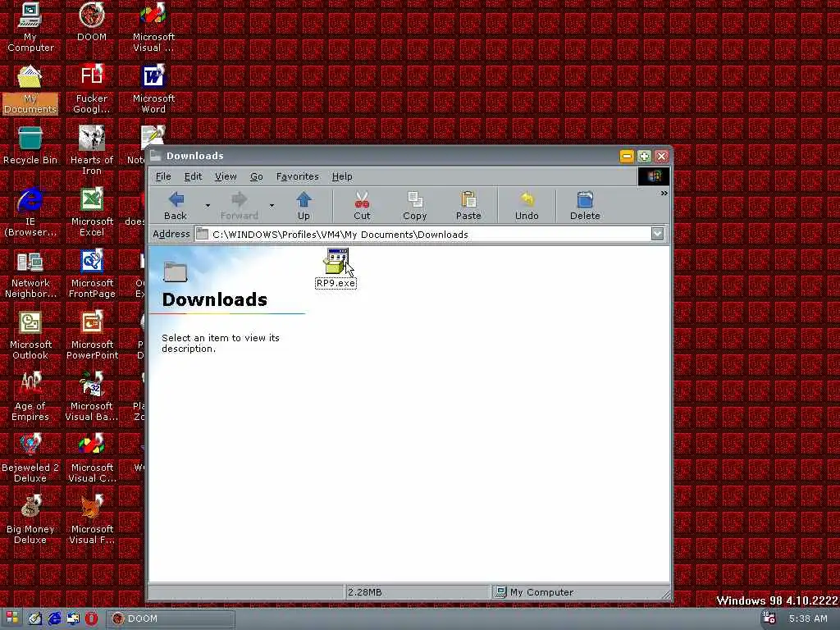Open the View menu

226,176
